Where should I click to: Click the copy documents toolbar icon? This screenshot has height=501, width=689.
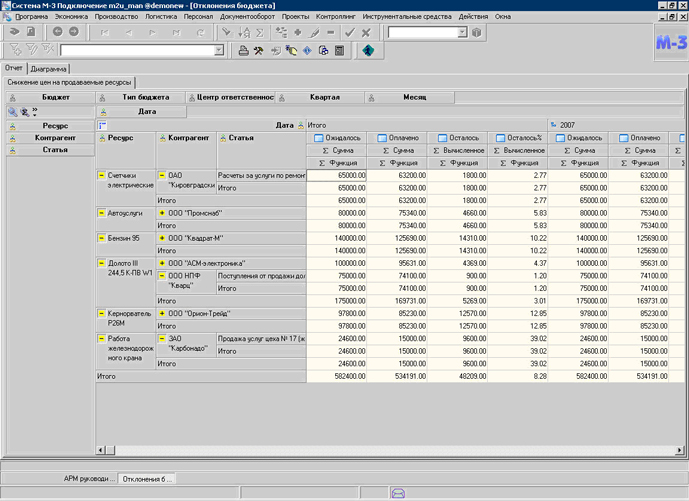323,51
